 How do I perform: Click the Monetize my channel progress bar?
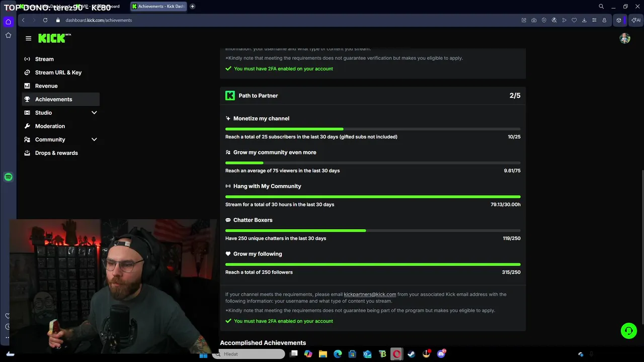click(373, 129)
